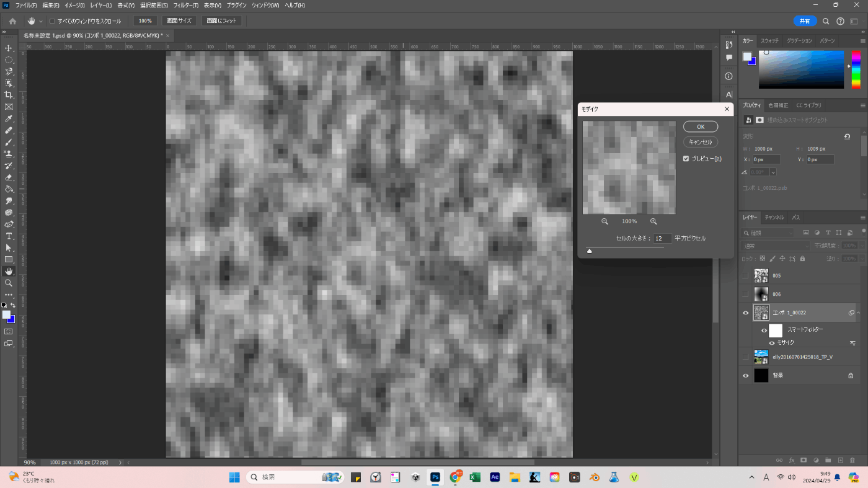
Task: Switch to the チャンネル tab
Action: [774, 218]
